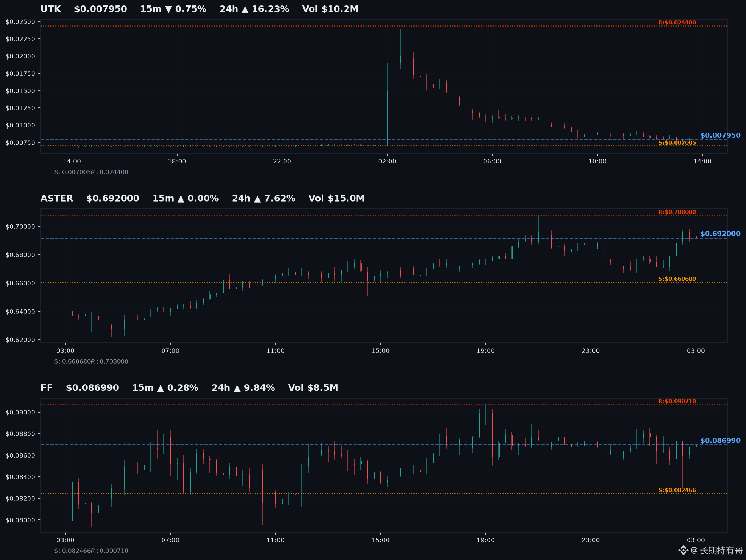Click the resistance label R:$0.708000
Viewport: 746px width, 560px height.
pos(677,212)
